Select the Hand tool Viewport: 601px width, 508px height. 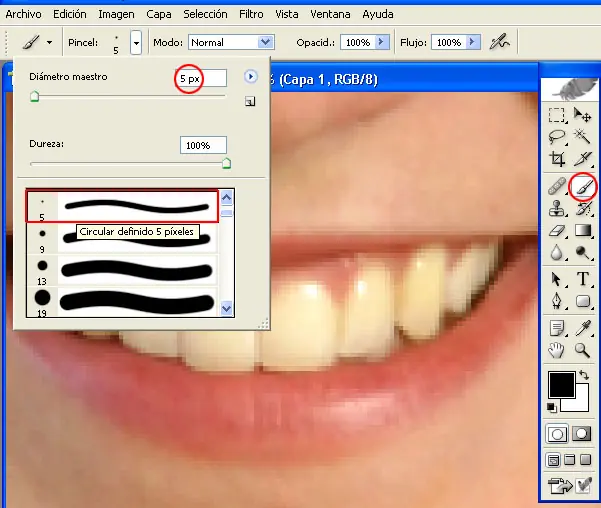557,350
